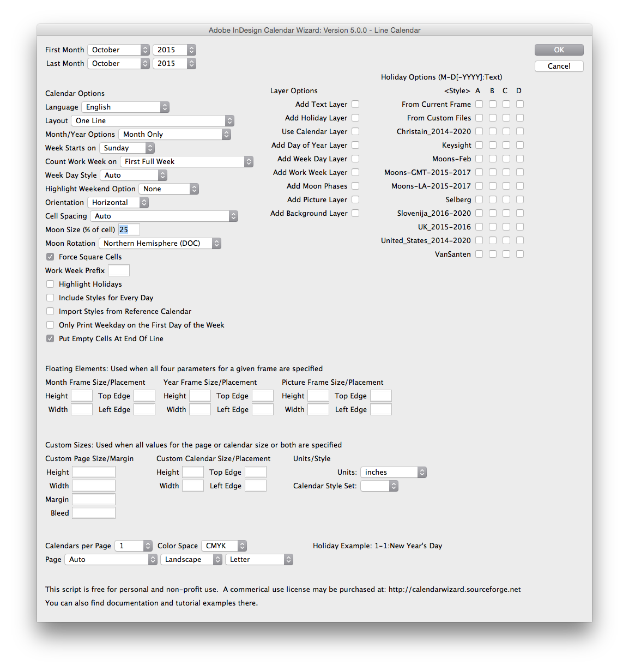Open the Orientation dropdown set to Horizontal
The width and height of the screenshot is (629, 672).
click(x=118, y=202)
